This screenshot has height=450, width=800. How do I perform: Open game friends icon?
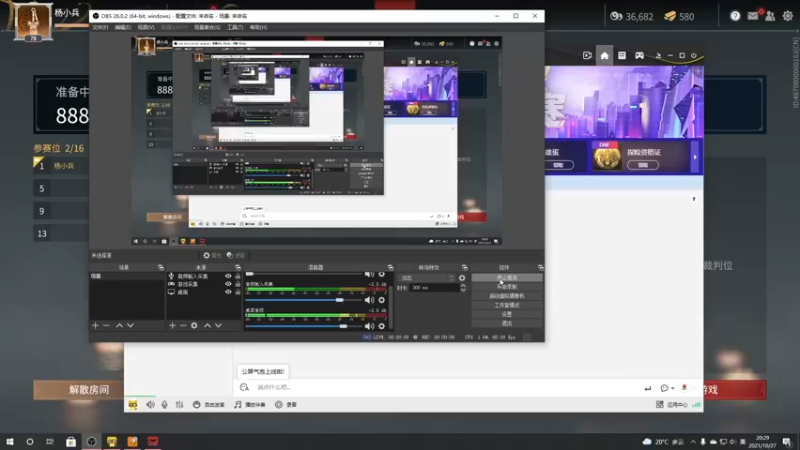770,16
